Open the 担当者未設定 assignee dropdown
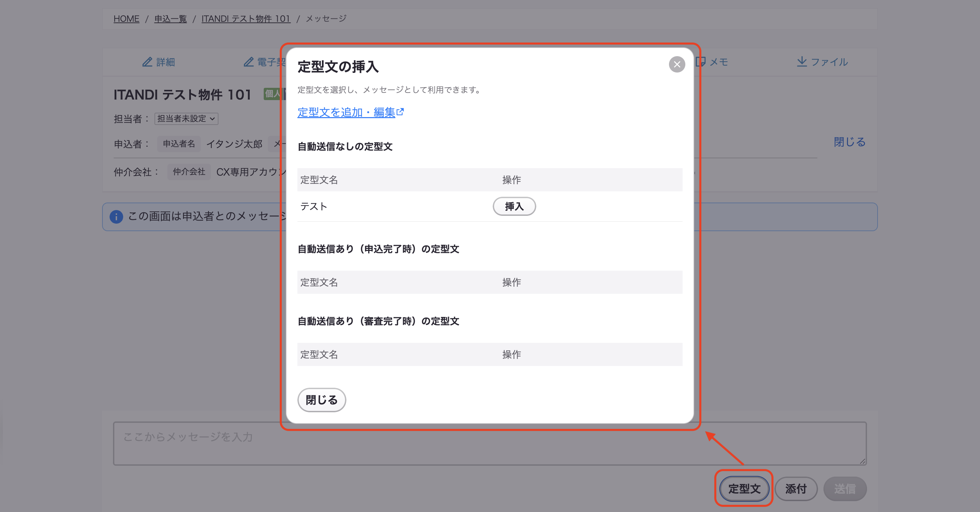 [186, 118]
